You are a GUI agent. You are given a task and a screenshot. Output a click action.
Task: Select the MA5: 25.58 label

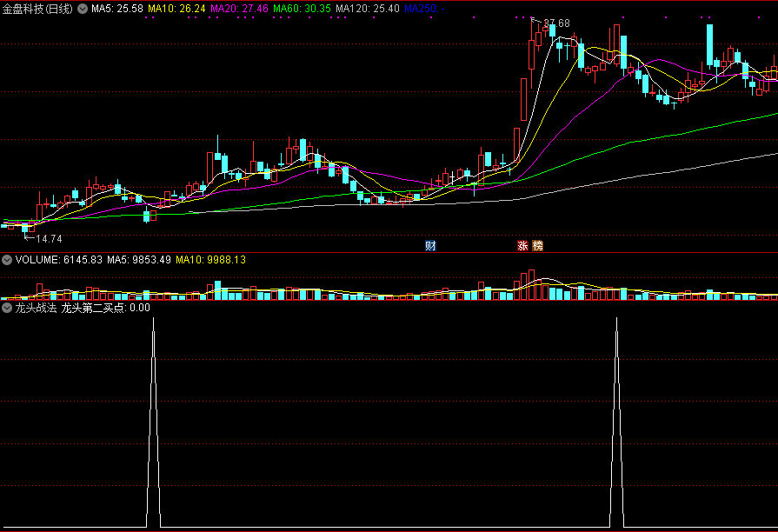click(x=117, y=9)
